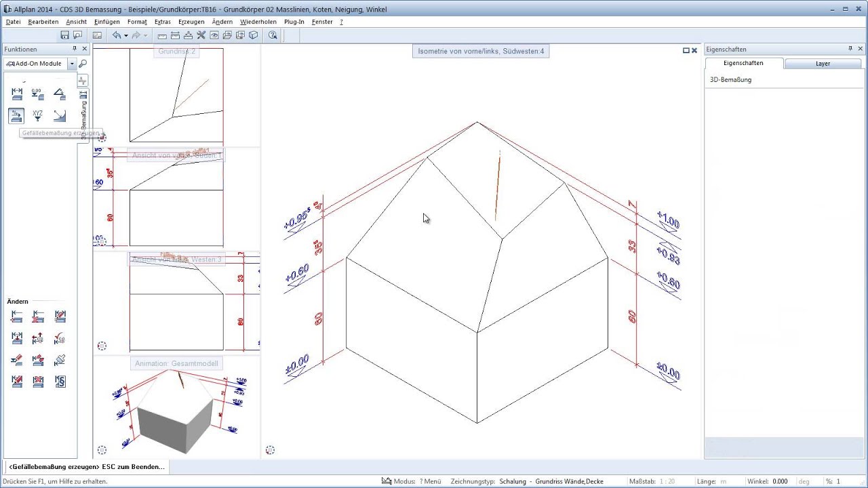868x488 pixels.
Task: Click the Maßstab 1:20 status field
Action: coord(654,481)
